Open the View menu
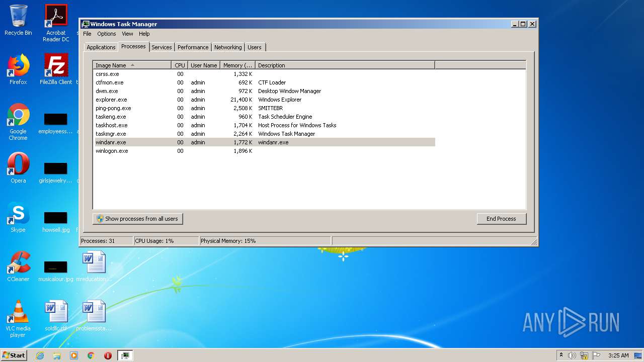 127,34
